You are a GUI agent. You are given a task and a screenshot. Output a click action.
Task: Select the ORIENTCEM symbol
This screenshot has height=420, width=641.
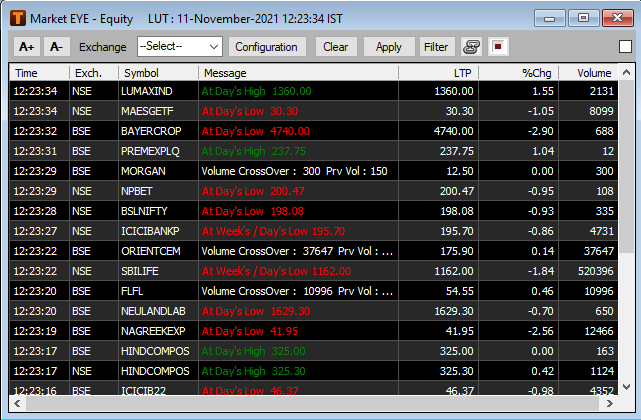click(150, 251)
